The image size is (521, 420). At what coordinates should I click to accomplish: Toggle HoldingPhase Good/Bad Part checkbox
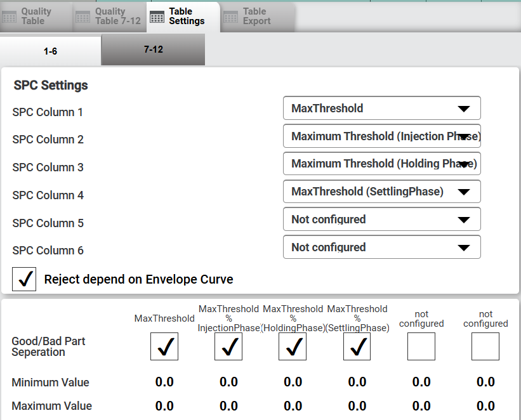pyautogui.click(x=293, y=346)
